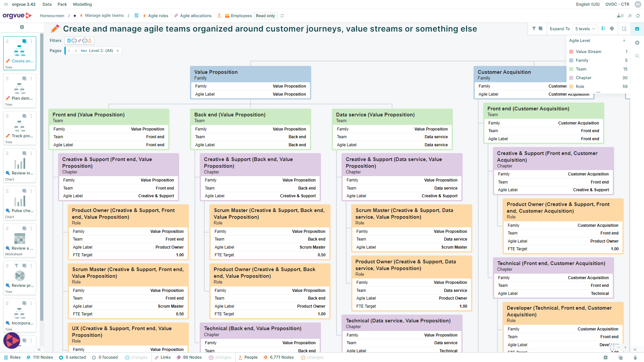Screen dimensions: 644x362
Task: Click the export arrow icon
Action: 624,29
